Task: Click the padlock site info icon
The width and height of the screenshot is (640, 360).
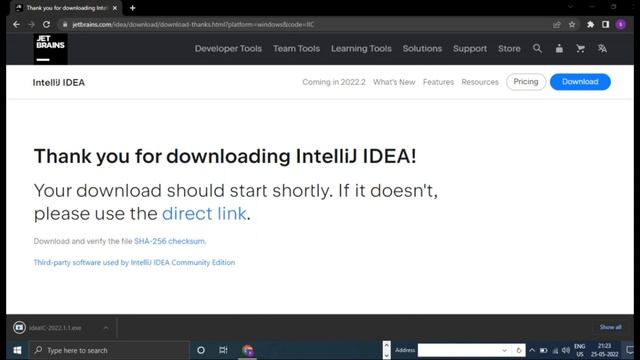Action: 64,24
